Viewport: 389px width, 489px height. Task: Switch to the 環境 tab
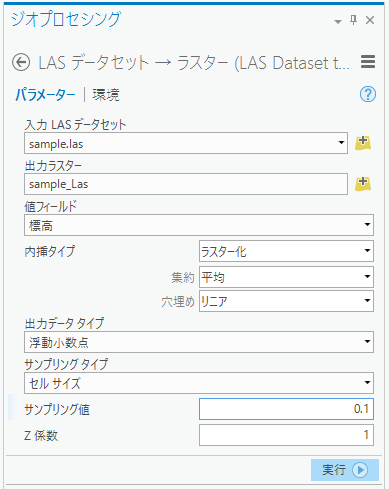click(x=106, y=95)
